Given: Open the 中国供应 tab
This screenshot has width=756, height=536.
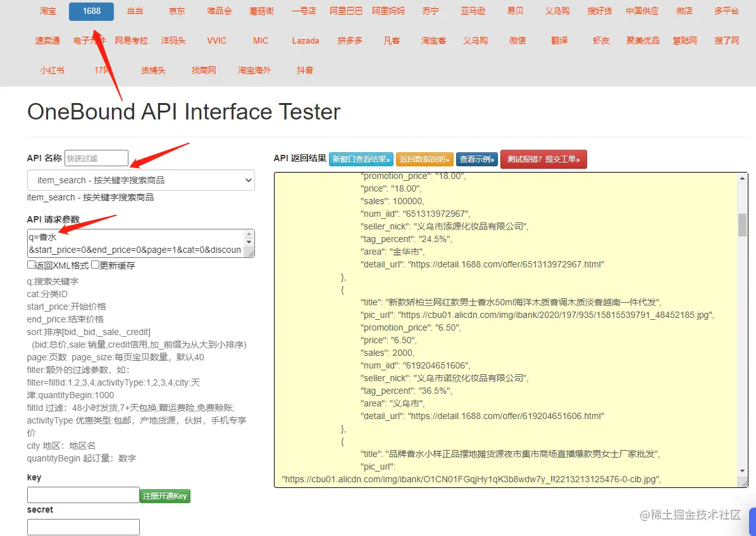Looking at the screenshot, I should click(x=642, y=11).
